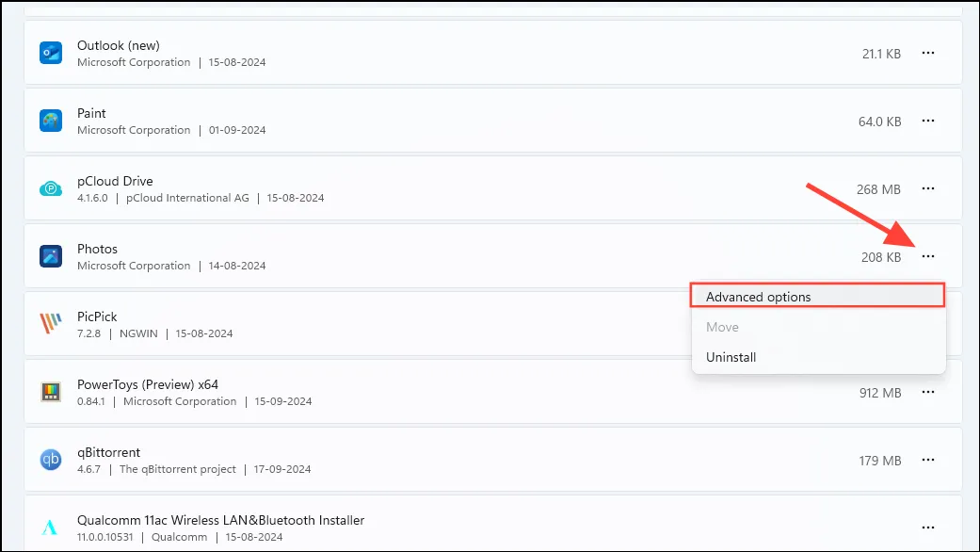This screenshot has width=980, height=552.
Task: Click the Outlook (new) app icon
Action: click(51, 53)
